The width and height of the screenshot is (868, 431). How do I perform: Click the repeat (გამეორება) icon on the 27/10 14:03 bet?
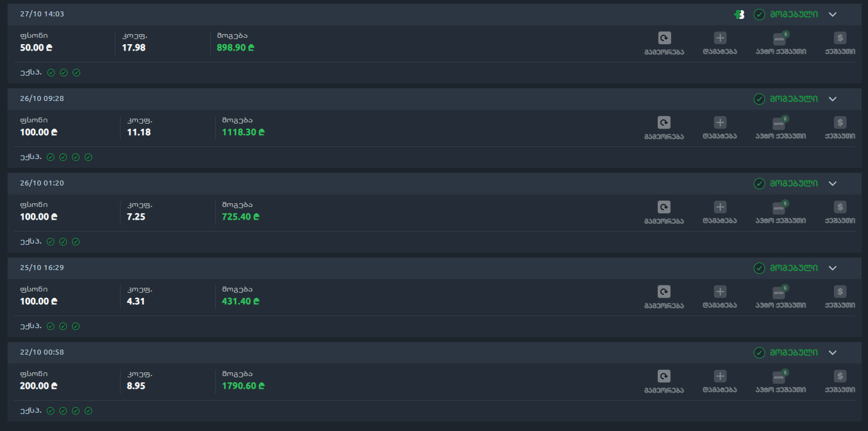point(664,38)
